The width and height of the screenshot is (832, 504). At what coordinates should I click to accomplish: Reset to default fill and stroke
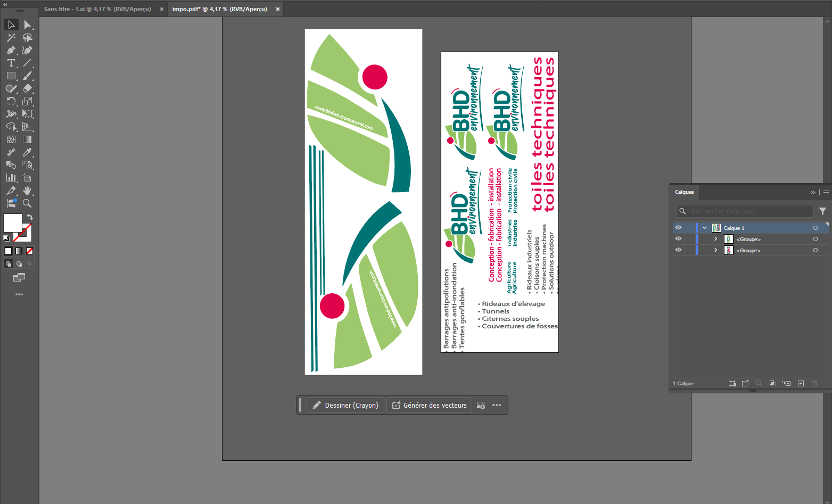[6, 238]
